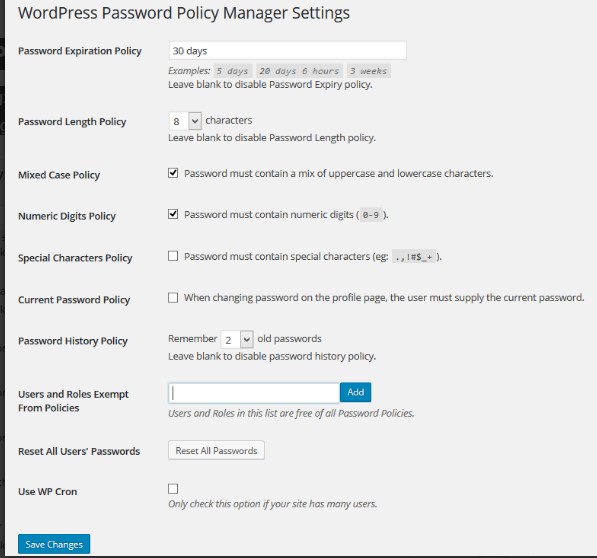
Task: Click the Save Changes button
Action: click(x=54, y=544)
